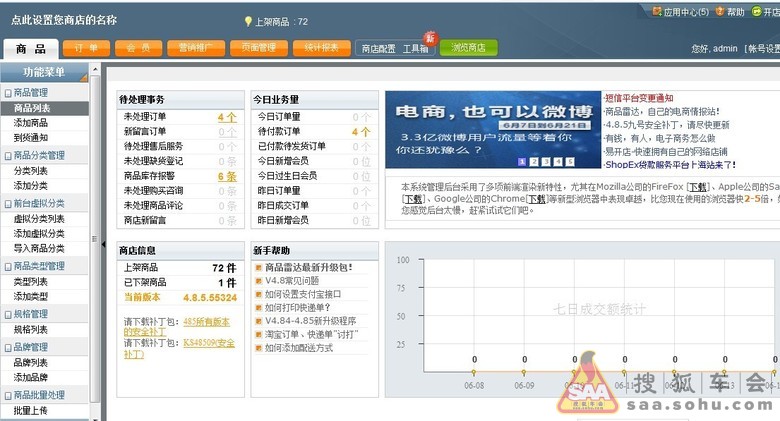Open 商品雷达最新升级包 help item
This screenshot has height=421, width=780.
(x=308, y=267)
